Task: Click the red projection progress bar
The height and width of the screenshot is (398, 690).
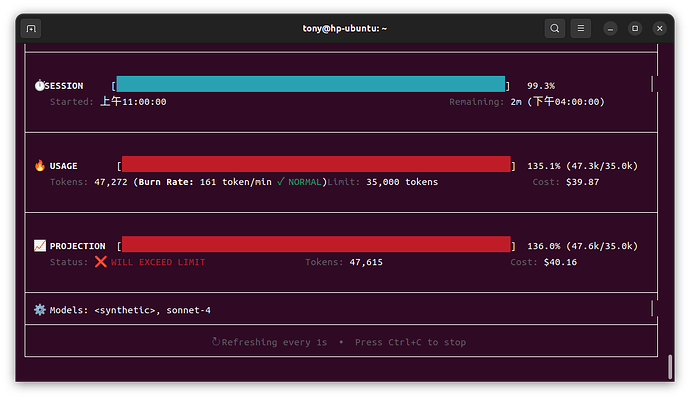Action: pyautogui.click(x=316, y=244)
